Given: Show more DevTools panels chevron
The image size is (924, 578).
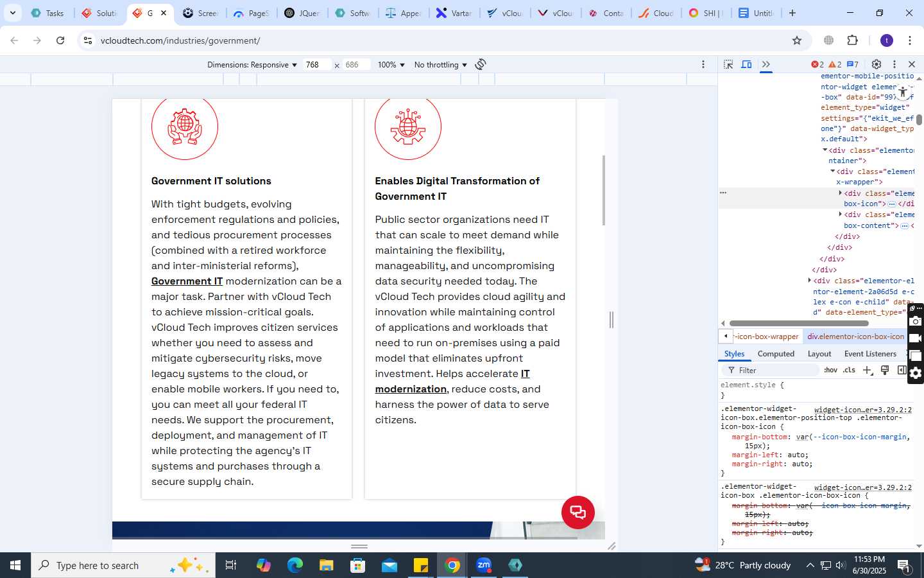Looking at the screenshot, I should (766, 64).
